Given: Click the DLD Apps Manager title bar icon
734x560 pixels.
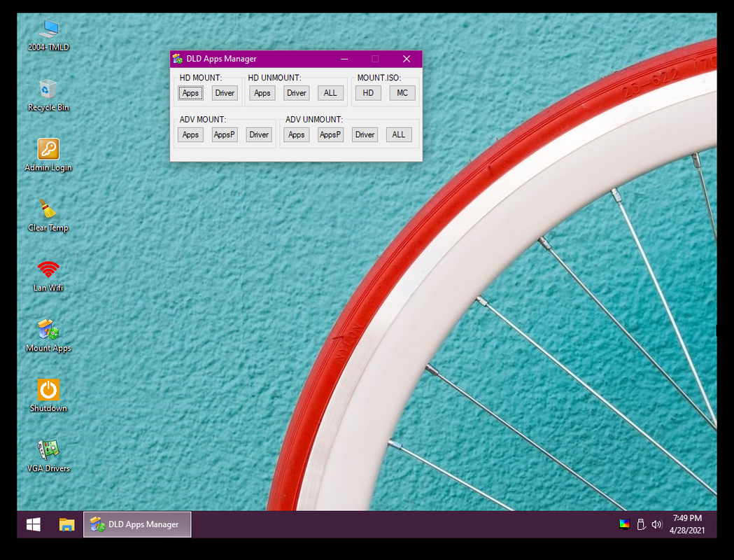Looking at the screenshot, I should 178,59.
